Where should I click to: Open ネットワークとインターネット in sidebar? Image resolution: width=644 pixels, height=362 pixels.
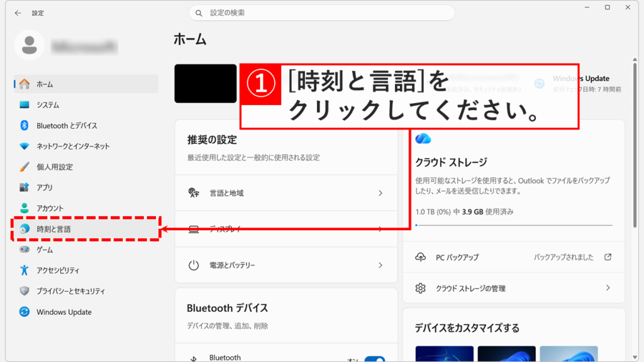tap(86, 146)
